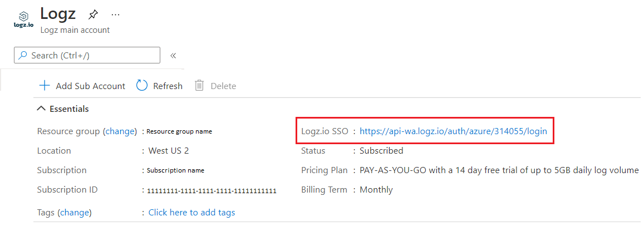Click the plus icon for Add Sub Account

coord(44,86)
